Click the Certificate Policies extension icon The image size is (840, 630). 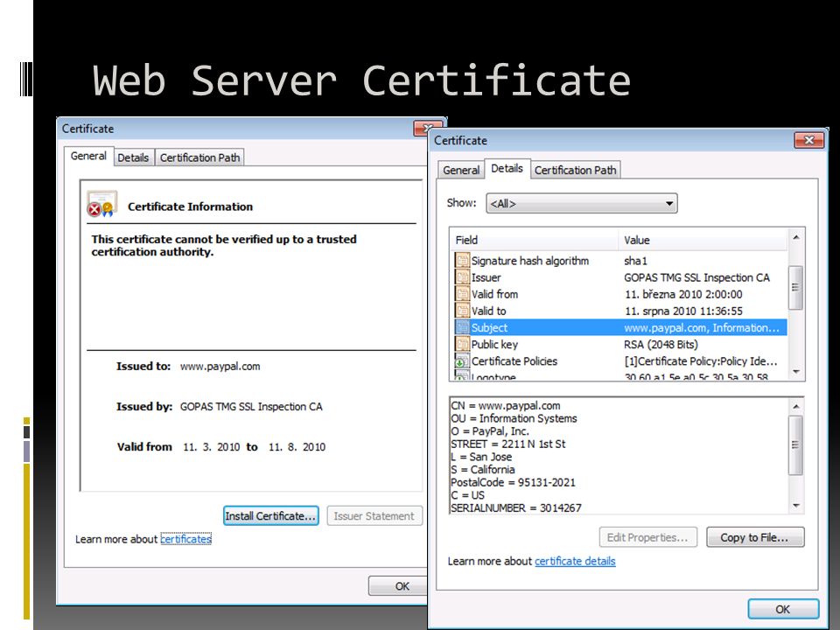click(461, 360)
